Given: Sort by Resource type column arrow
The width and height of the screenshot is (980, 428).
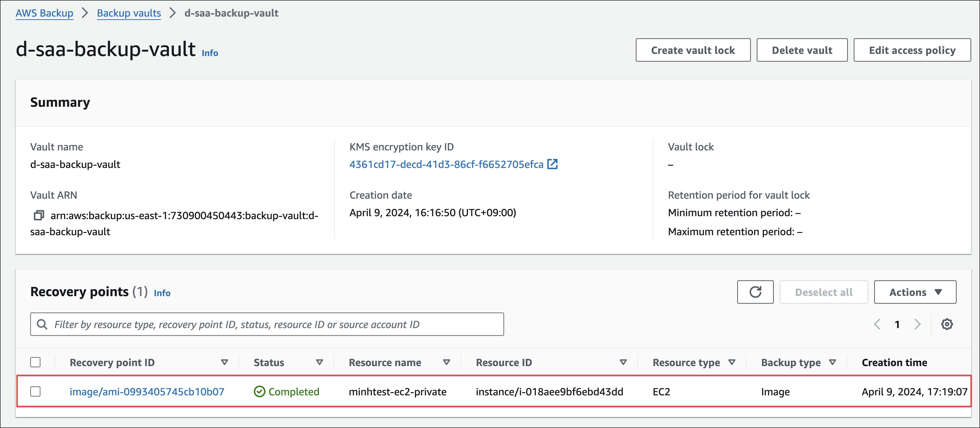Looking at the screenshot, I should [x=732, y=362].
